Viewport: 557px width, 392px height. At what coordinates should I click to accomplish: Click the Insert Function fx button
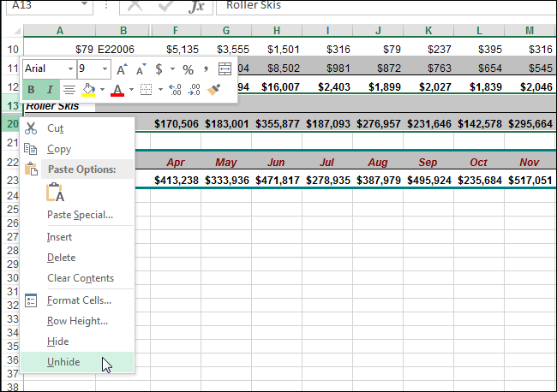[196, 6]
